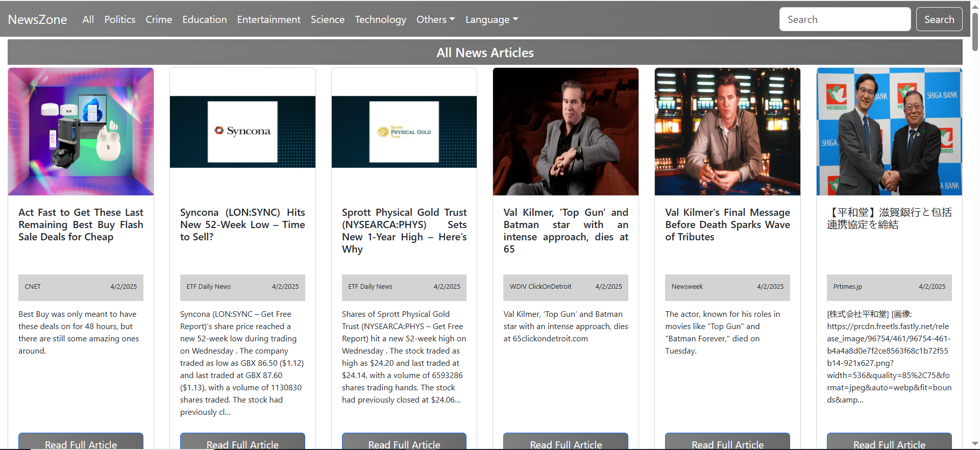
Task: Click ETF Daily News source on Sprott card
Action: tap(370, 287)
